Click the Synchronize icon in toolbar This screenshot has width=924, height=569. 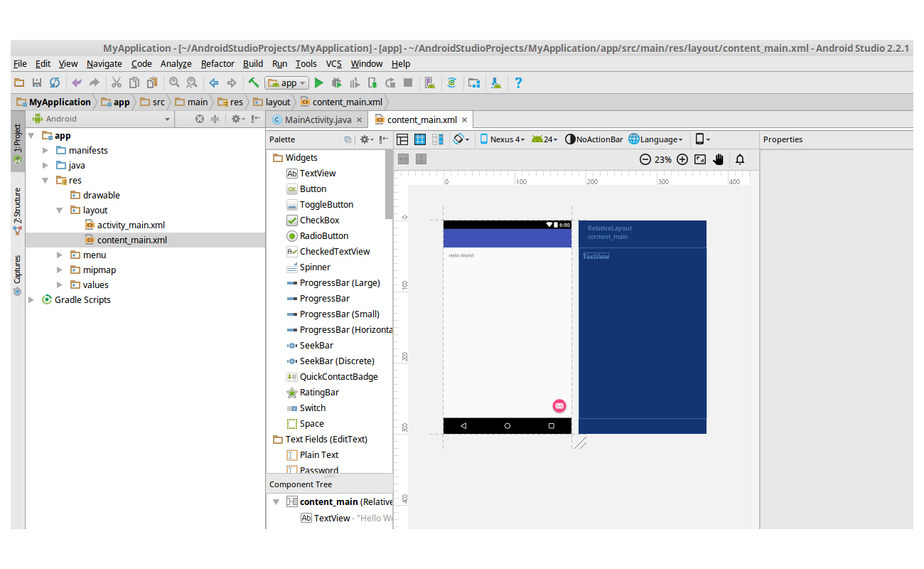(55, 83)
